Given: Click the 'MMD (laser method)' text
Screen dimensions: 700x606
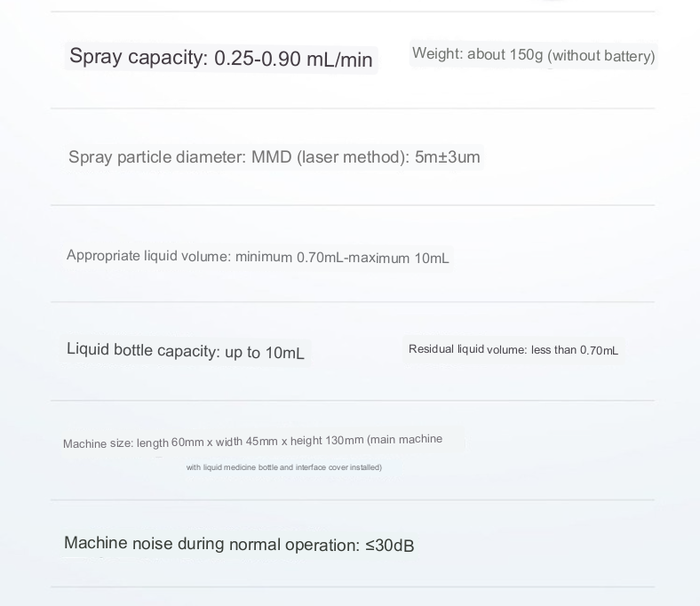Looking at the screenshot, I should pyautogui.click(x=330, y=157).
